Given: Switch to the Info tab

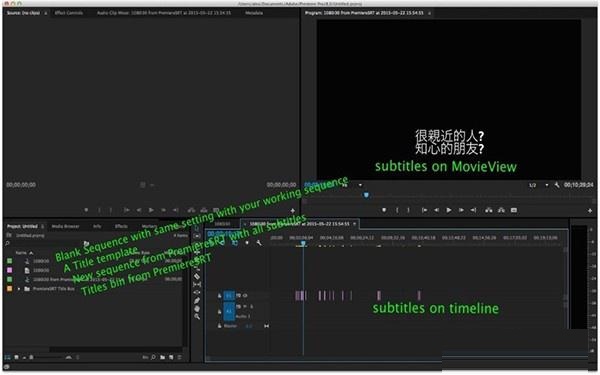Looking at the screenshot, I should coord(97,226).
